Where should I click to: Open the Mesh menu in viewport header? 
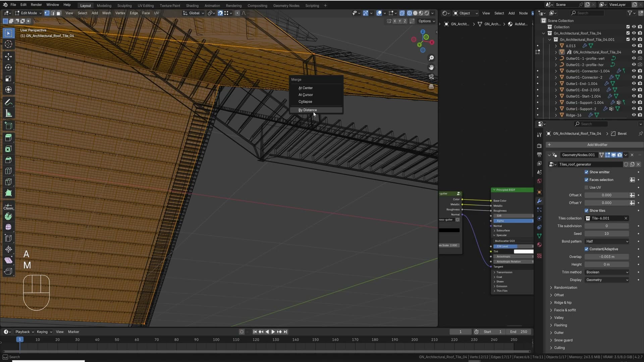coord(106,13)
